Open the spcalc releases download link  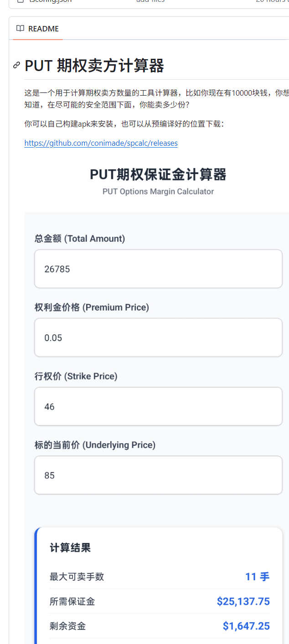[101, 143]
